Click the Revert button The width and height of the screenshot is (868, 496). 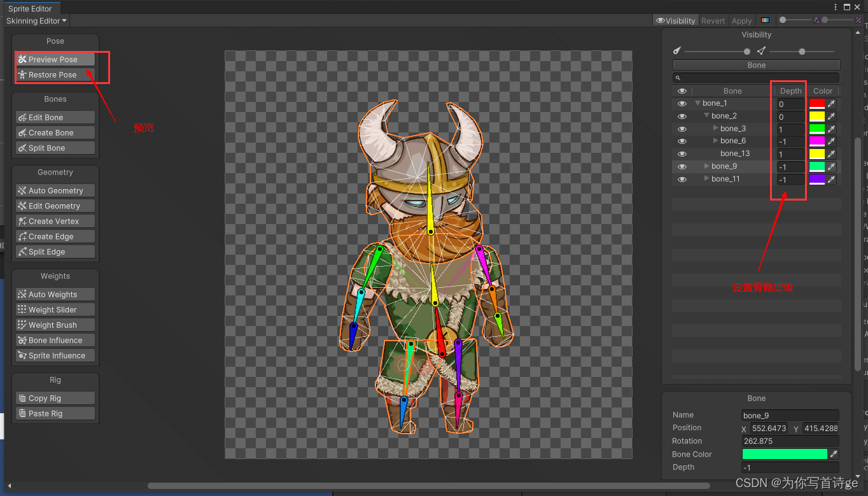pos(713,20)
